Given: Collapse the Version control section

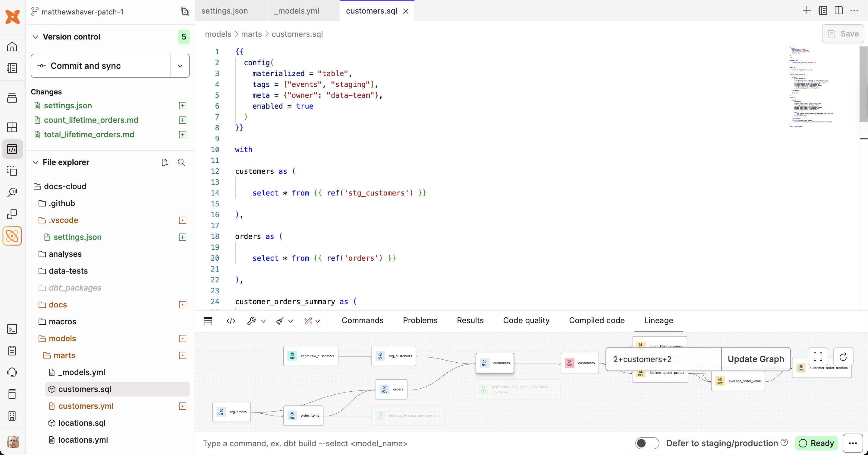Looking at the screenshot, I should [x=36, y=37].
